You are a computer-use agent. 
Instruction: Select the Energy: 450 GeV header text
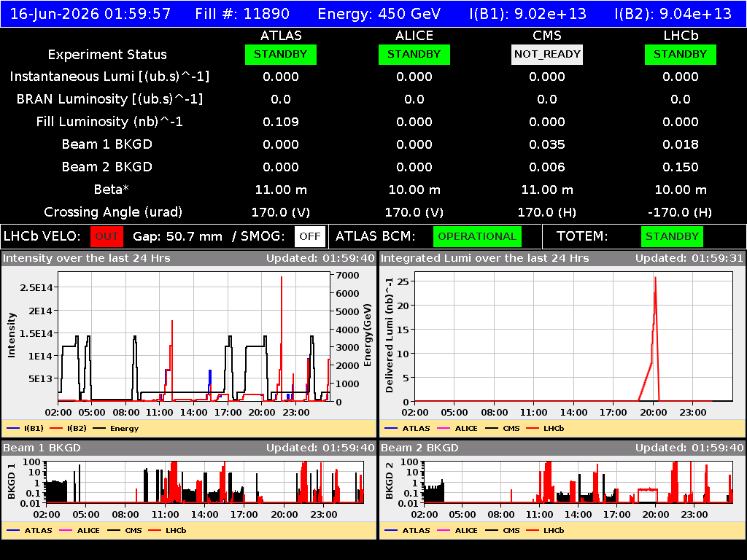point(379,13)
